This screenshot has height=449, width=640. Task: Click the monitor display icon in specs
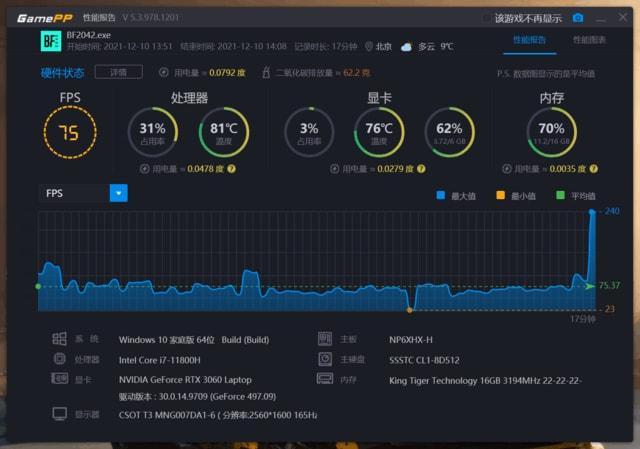[x=60, y=413]
